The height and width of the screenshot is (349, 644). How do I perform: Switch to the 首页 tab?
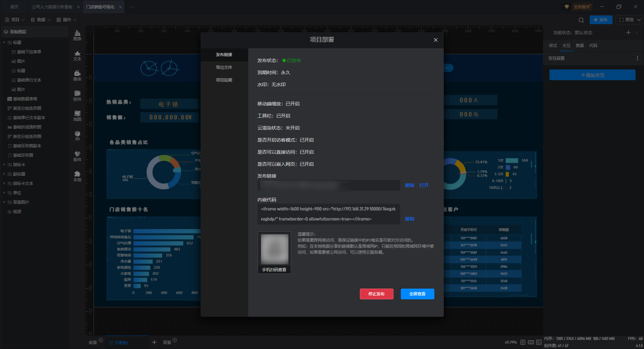click(x=14, y=7)
